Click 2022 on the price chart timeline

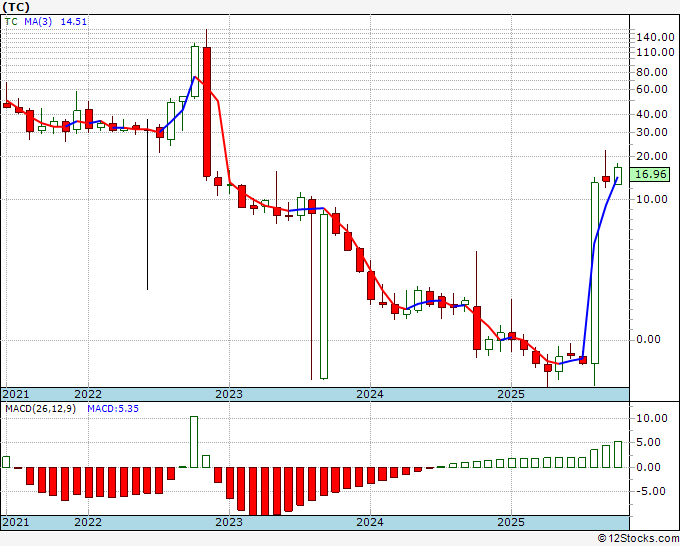coord(88,394)
